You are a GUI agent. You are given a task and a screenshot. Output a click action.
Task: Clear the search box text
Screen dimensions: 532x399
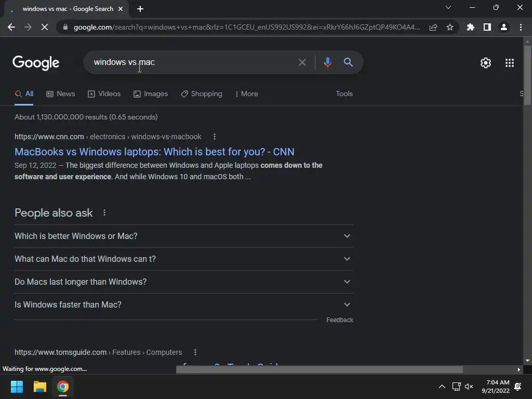point(302,62)
